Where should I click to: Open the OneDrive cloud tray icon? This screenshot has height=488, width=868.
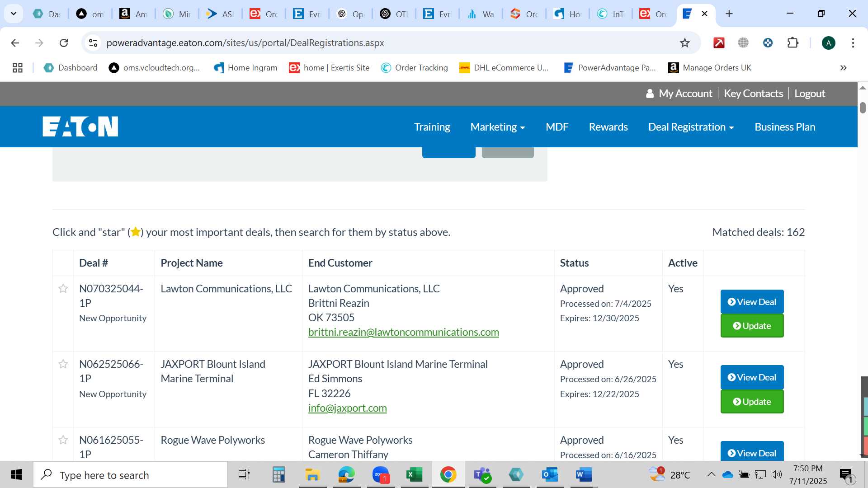(727, 474)
